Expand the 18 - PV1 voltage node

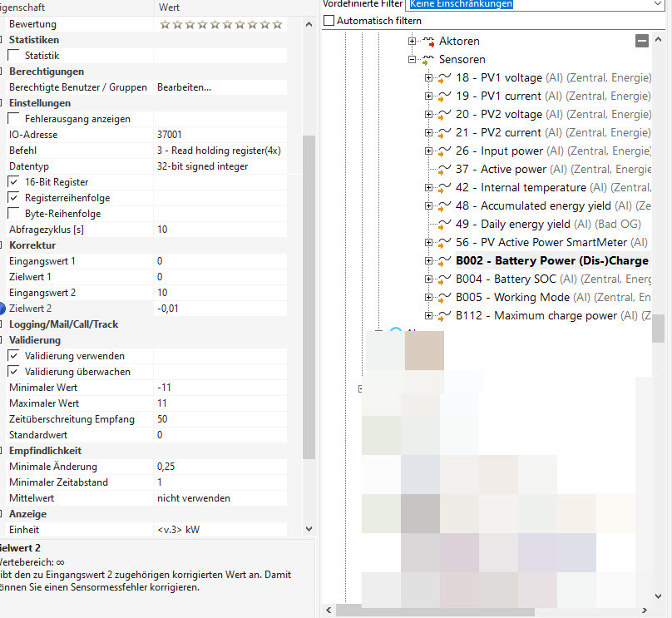428,77
